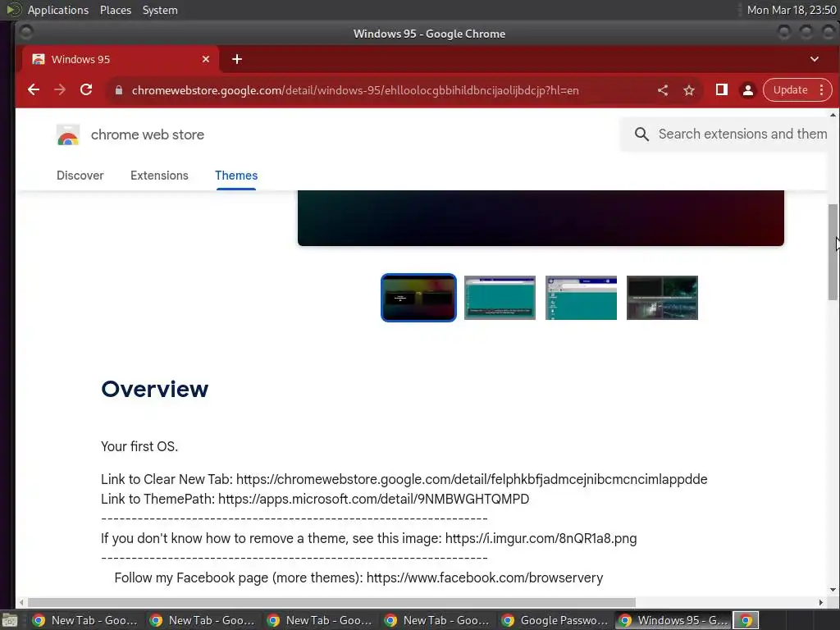The width and height of the screenshot is (840, 630).
Task: Switch to first New Tab taskbar window
Action: coord(85,620)
